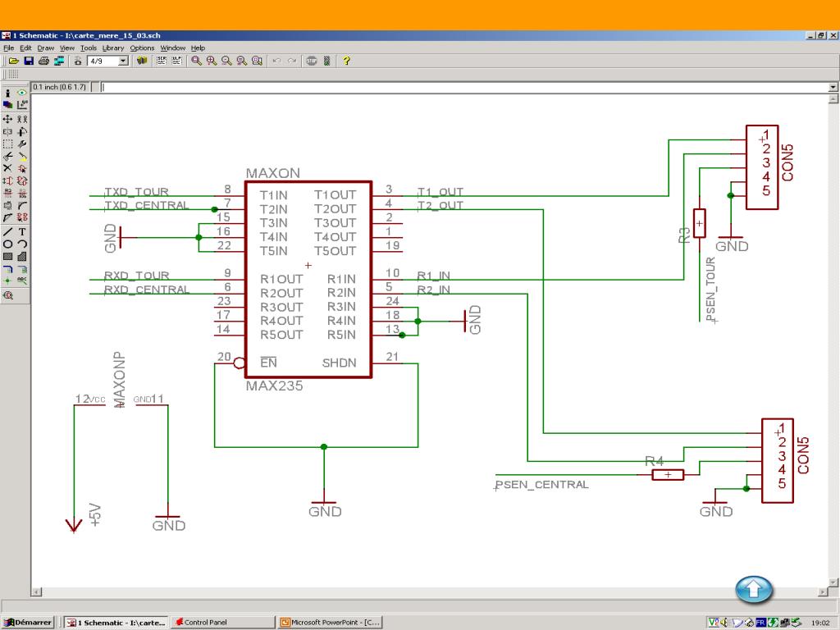Select the Split tool
The width and height of the screenshot is (840, 630).
tap(7, 218)
